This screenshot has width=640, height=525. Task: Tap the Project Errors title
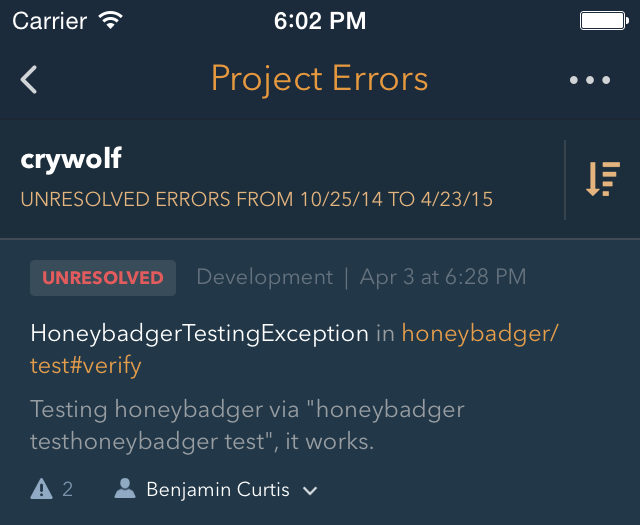point(320,79)
